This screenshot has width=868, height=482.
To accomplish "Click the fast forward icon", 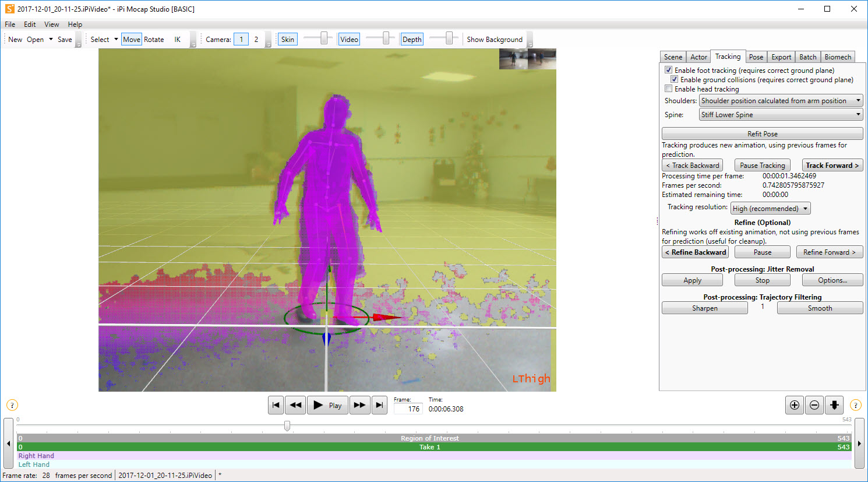I will point(360,405).
